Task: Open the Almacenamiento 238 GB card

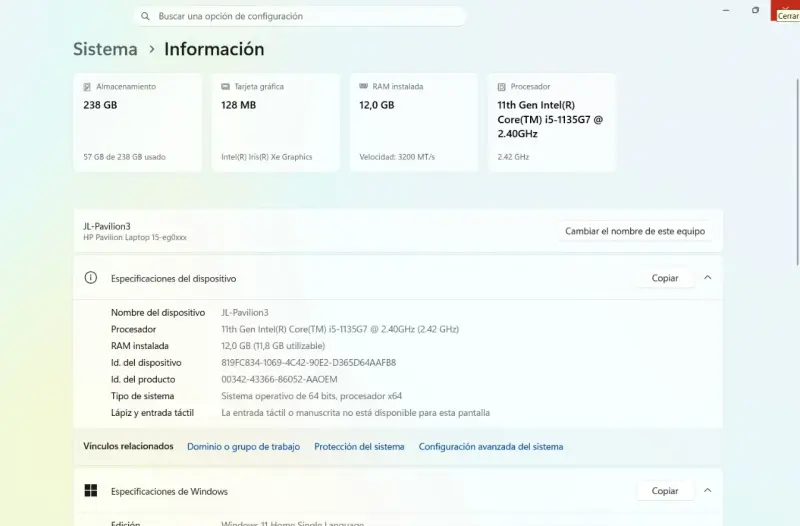Action: click(x=137, y=122)
